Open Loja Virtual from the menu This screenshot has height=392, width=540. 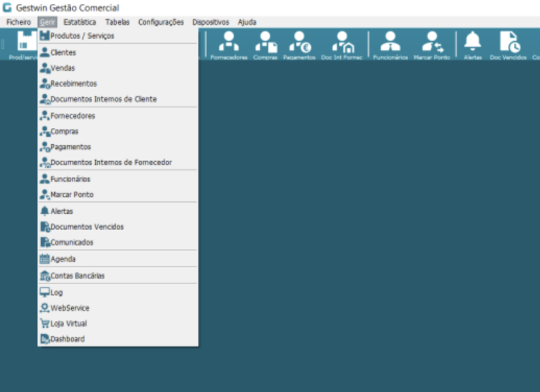[x=69, y=323]
